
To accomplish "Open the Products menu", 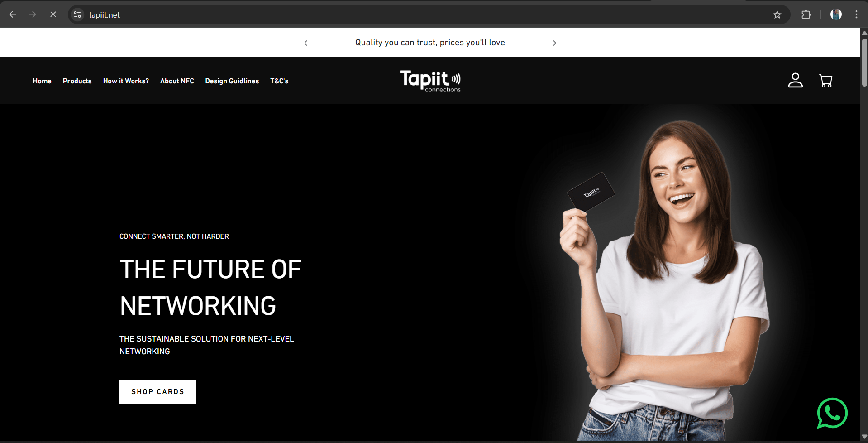I will click(x=77, y=81).
